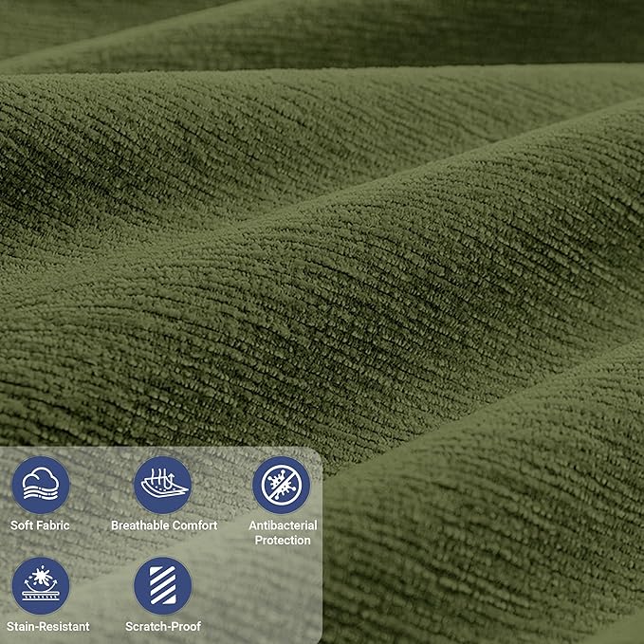Click the Scratch-Proof striped icon

click(162, 586)
